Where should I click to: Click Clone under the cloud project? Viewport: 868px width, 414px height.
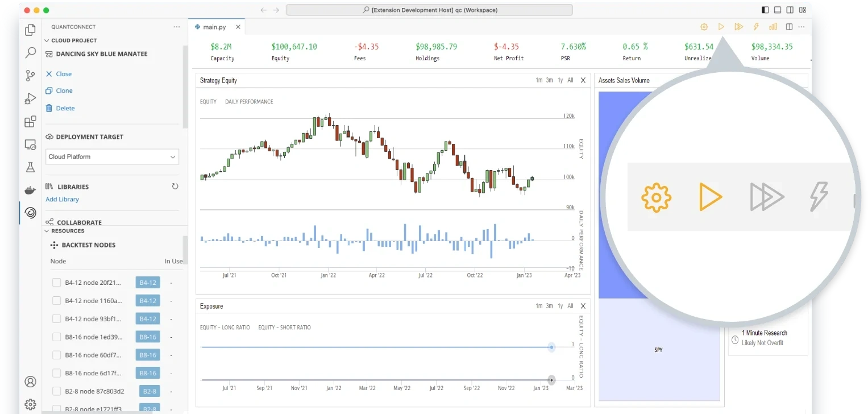(64, 90)
